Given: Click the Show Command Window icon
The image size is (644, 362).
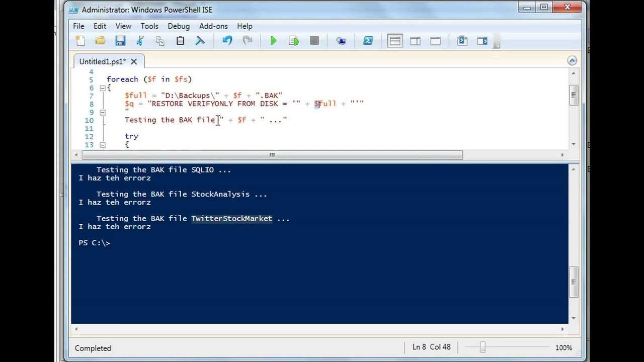Looking at the screenshot, I should [x=462, y=41].
